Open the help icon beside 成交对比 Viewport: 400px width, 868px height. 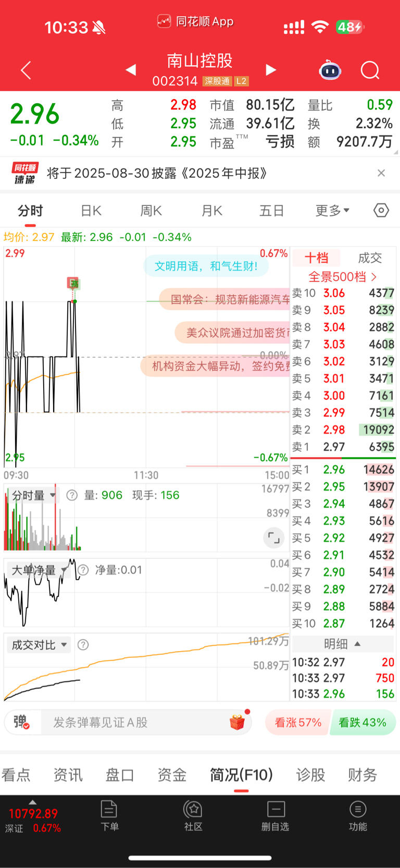coord(83,645)
